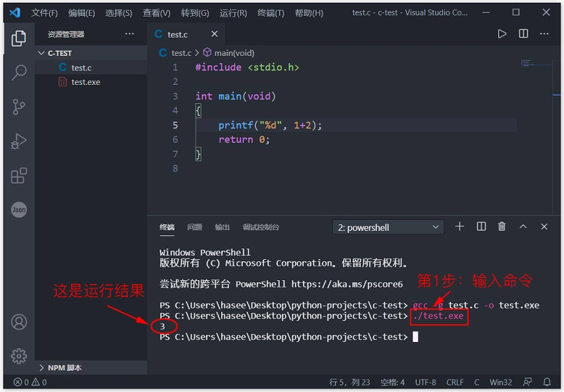Open the Extensions view
Viewport: 564px width, 392px height.
tap(18, 175)
